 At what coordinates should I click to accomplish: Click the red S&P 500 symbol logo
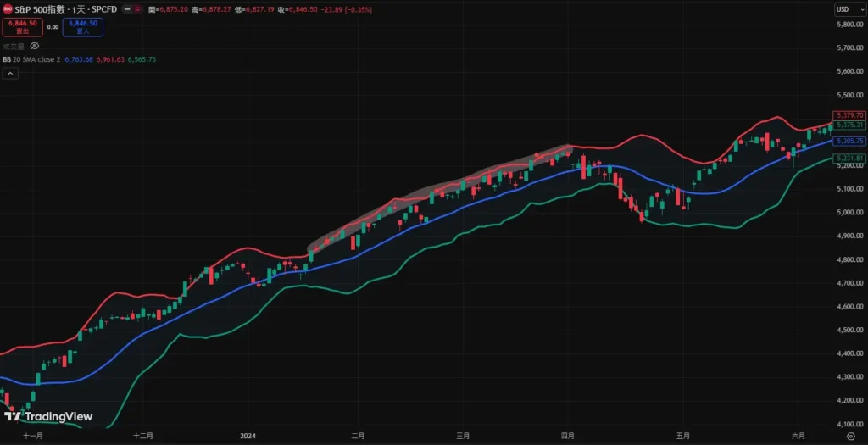(7, 8)
